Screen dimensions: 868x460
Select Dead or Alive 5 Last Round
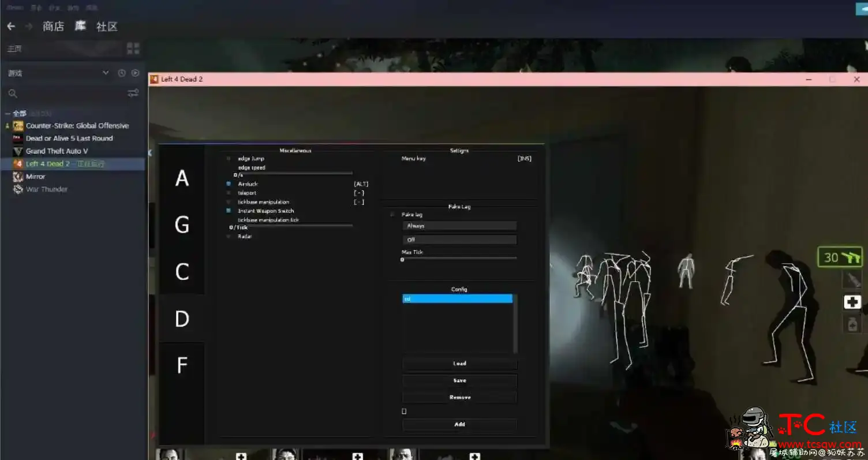coord(69,139)
